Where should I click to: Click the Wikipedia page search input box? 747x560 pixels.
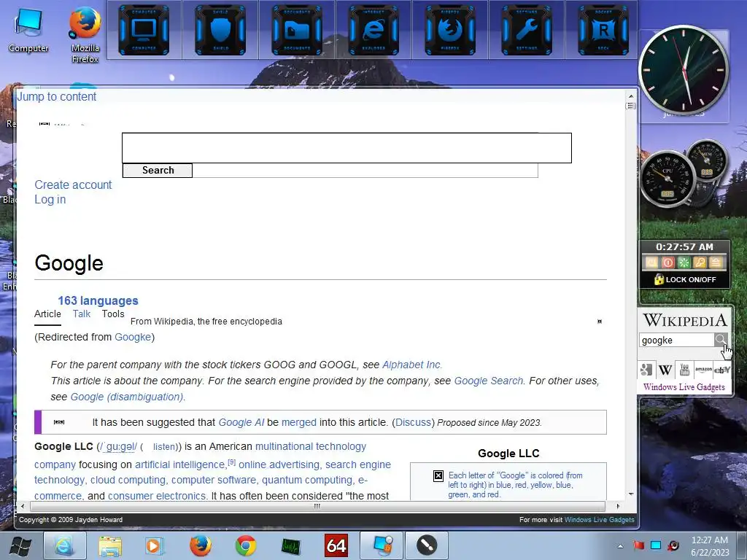347,148
